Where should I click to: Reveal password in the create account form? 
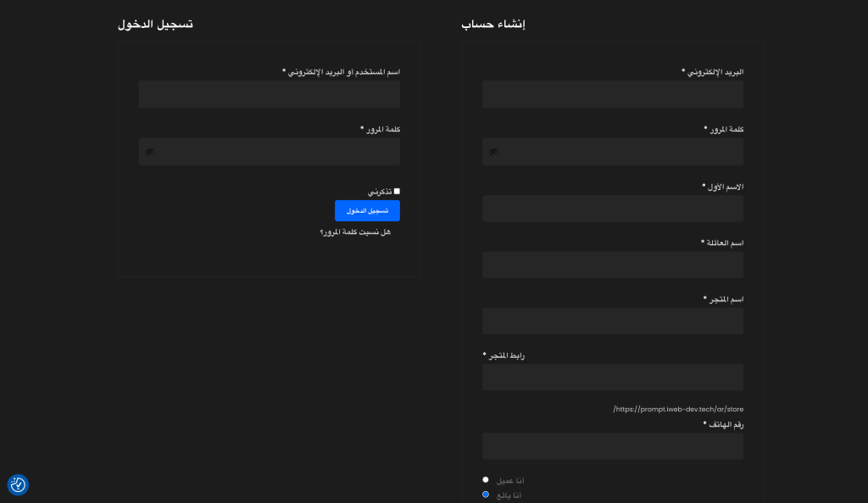[x=493, y=152]
